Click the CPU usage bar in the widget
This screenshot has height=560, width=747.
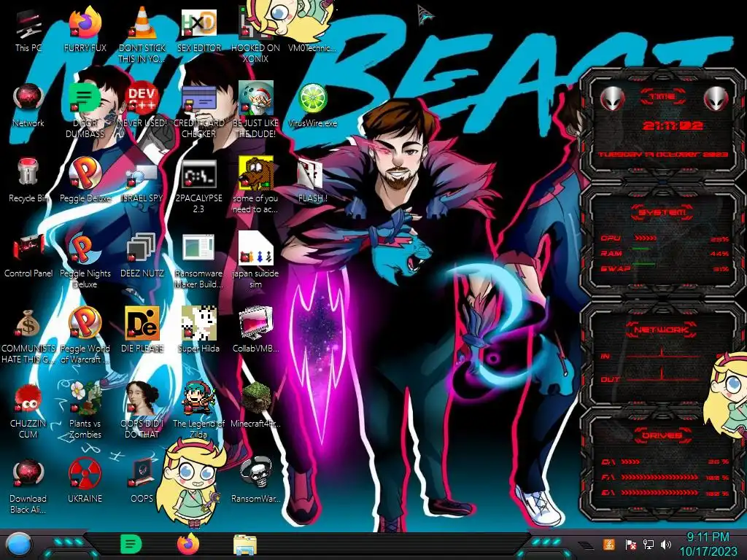pyautogui.click(x=646, y=238)
